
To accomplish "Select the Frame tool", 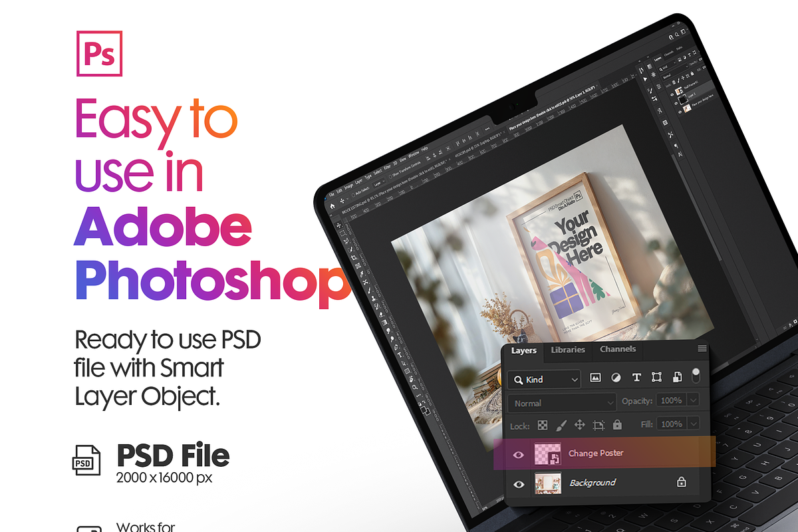I will point(358,265).
